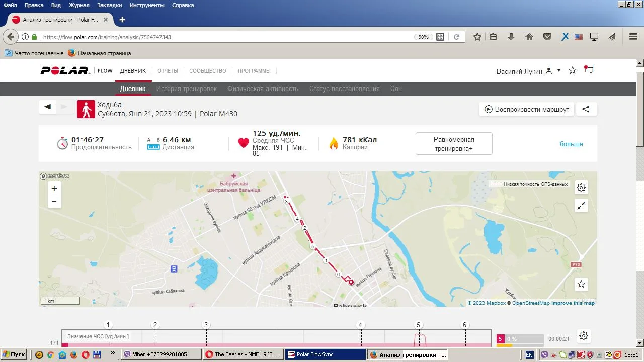Open the Вид menu
Screen dimensions: 644x362
coord(56,5)
